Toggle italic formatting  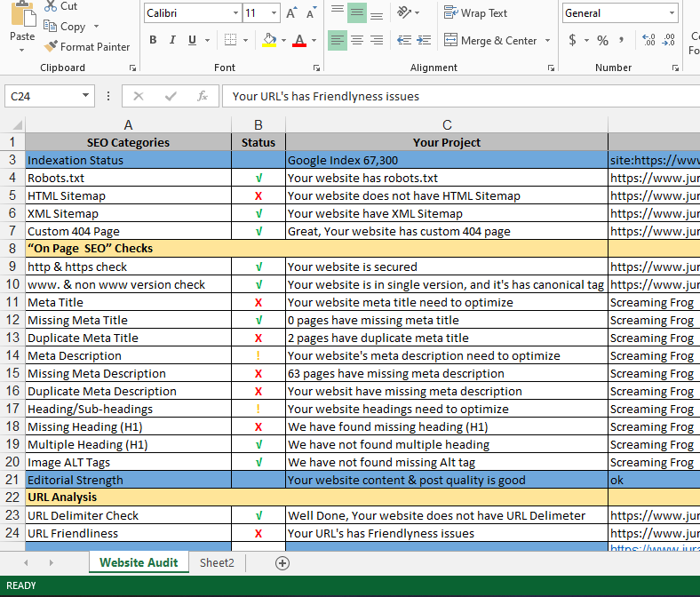pyautogui.click(x=173, y=40)
